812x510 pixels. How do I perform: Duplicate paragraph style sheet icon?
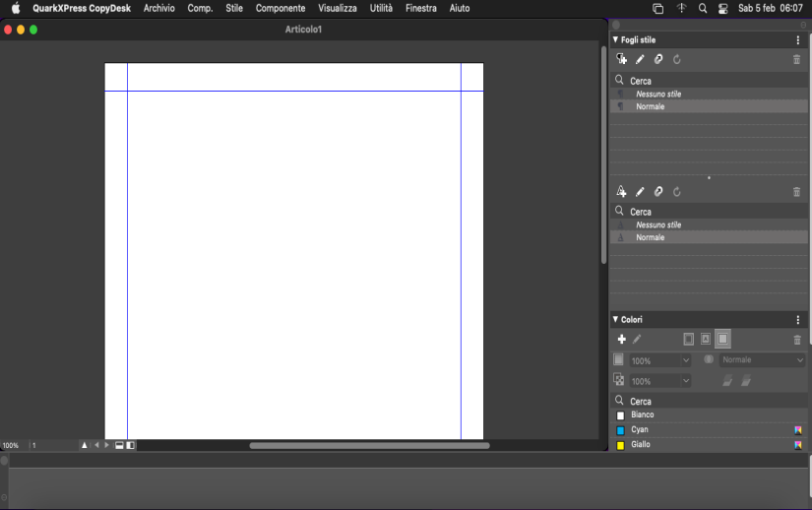coord(658,59)
